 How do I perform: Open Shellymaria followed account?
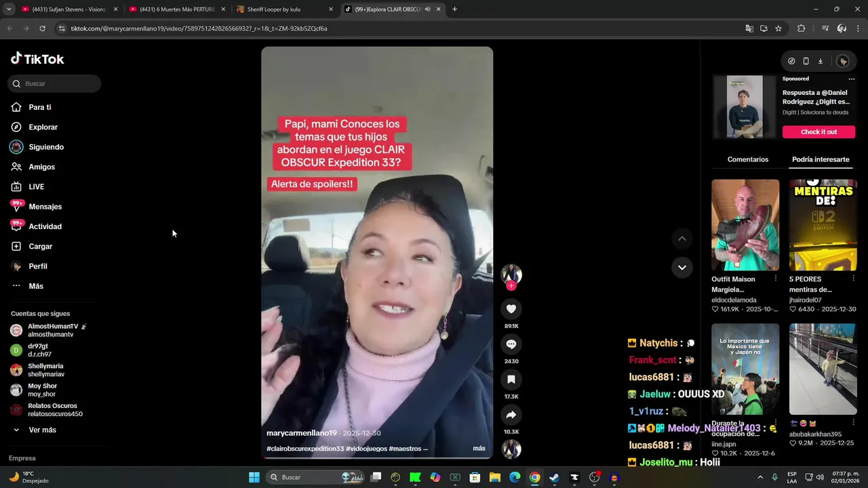coord(46,370)
